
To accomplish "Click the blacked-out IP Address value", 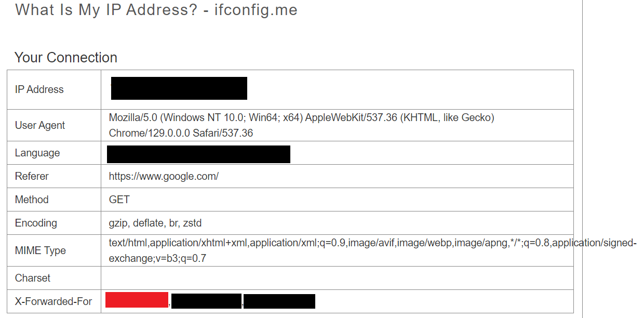I will (x=179, y=88).
